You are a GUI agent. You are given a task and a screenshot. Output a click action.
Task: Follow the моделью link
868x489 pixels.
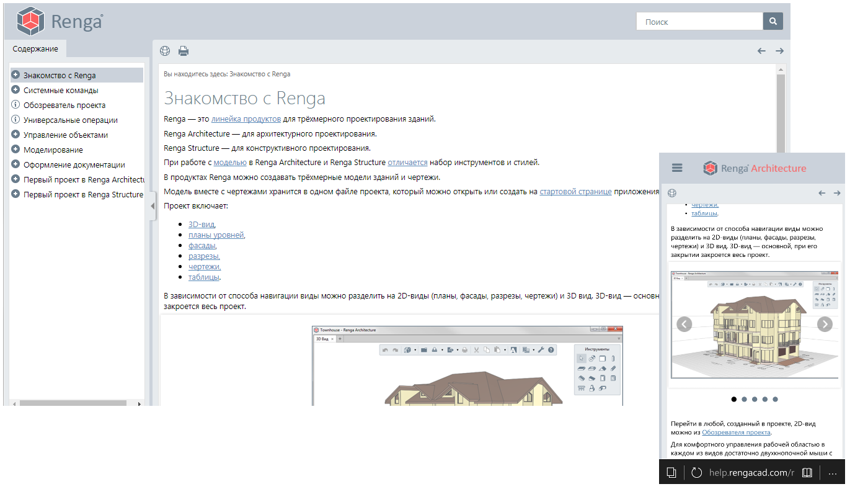click(230, 163)
